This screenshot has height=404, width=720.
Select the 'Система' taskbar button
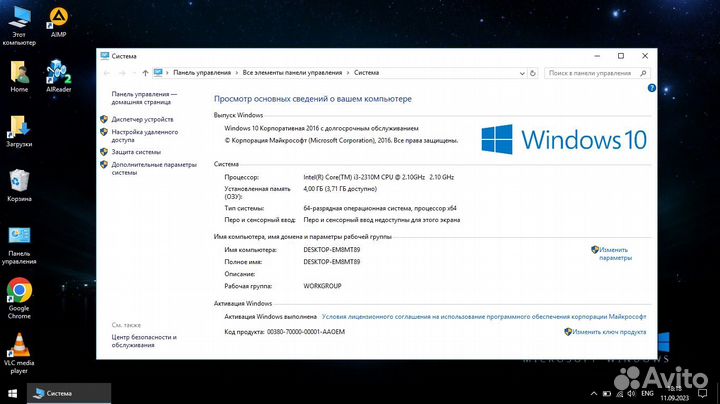tap(69, 393)
